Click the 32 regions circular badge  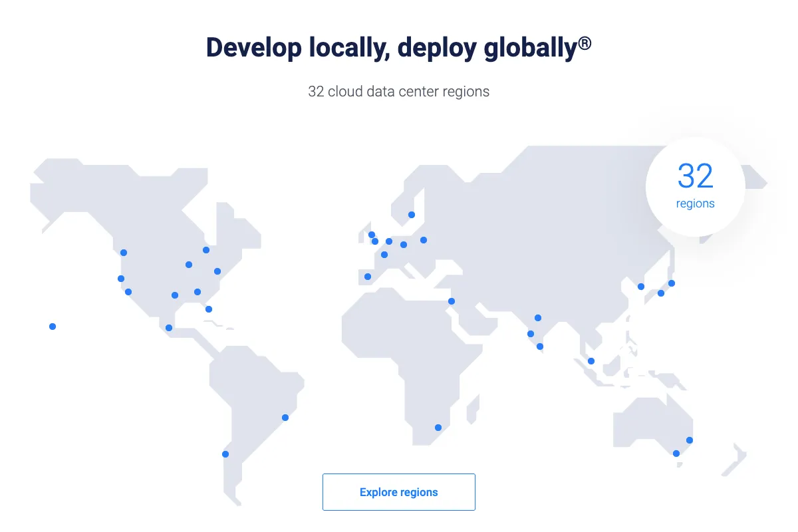pos(695,186)
